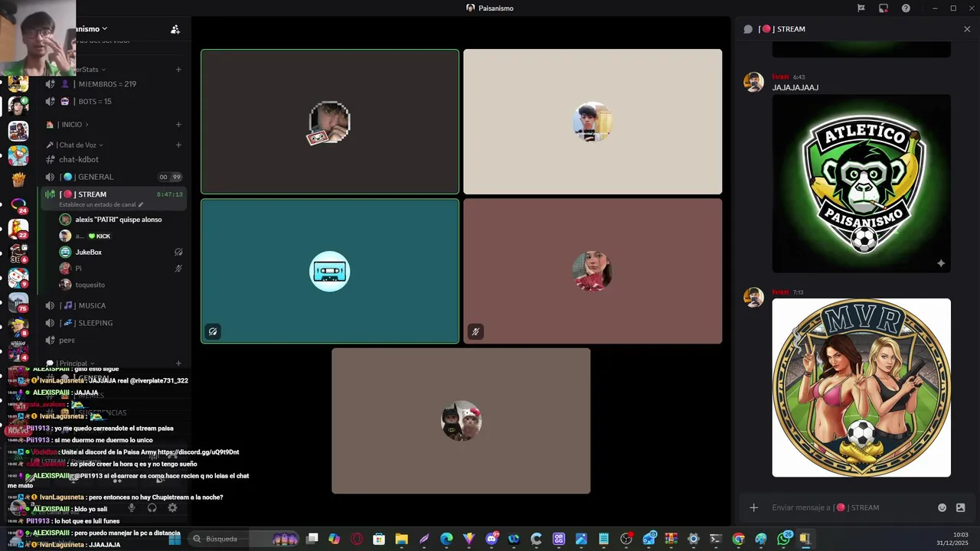Click Ivan's avatar next to JAJAJAJAAJ message
Viewport: 980px width, 551px height.
point(753,83)
